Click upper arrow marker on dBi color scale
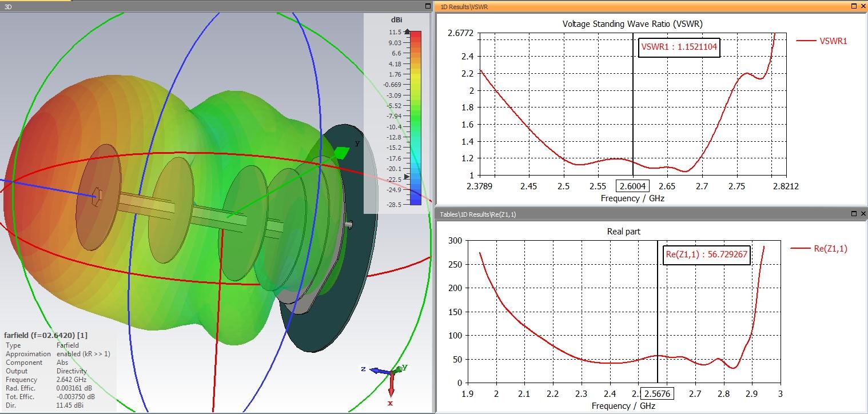The width and height of the screenshot is (868, 414). [x=407, y=32]
